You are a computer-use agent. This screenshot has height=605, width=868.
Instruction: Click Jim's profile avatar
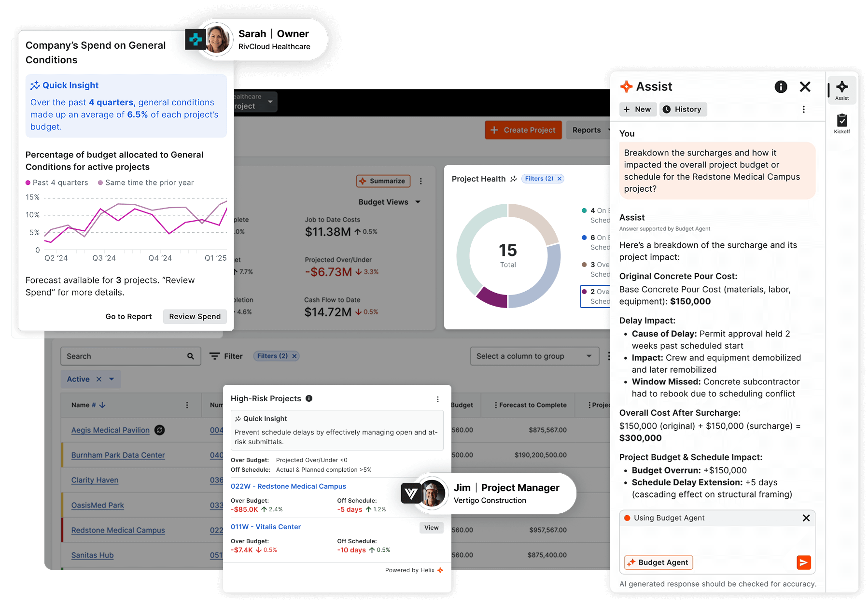tap(433, 493)
